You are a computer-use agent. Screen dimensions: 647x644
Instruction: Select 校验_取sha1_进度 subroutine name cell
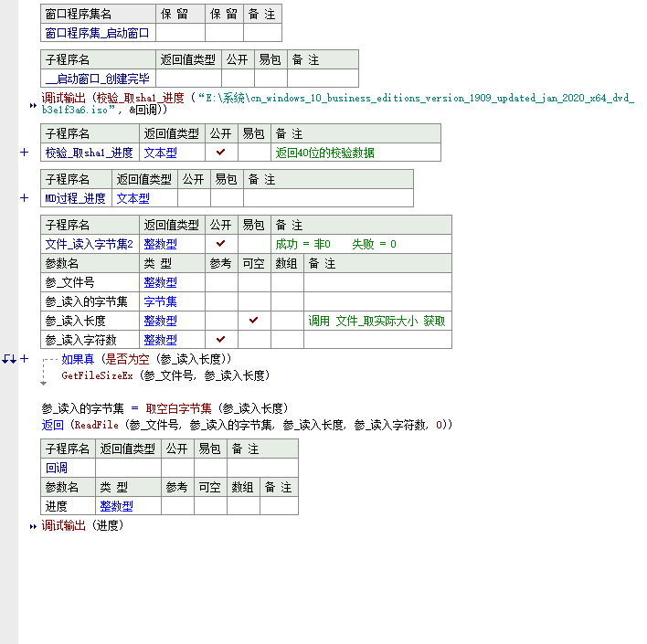click(x=90, y=153)
